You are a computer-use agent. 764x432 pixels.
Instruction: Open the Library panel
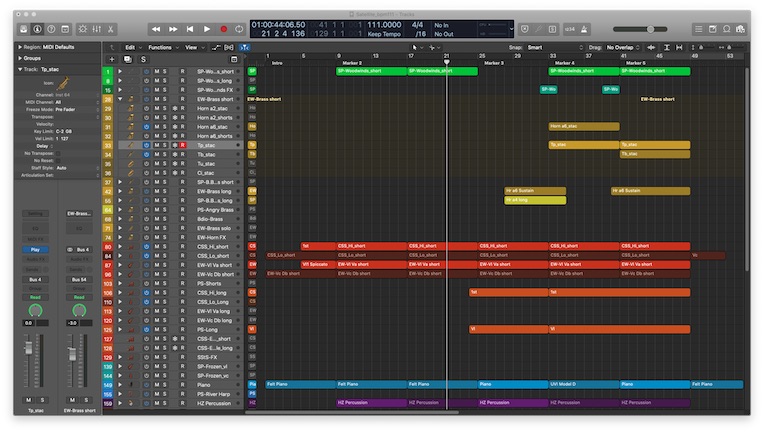pyautogui.click(x=23, y=29)
